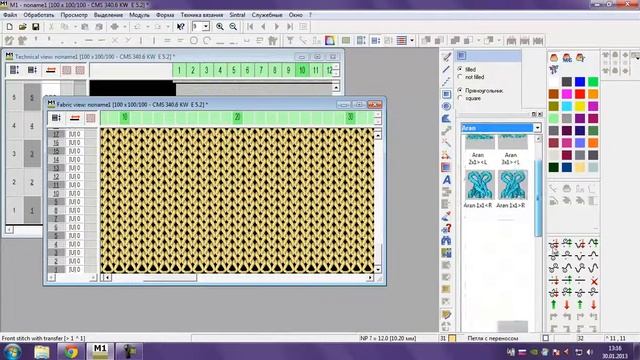Expand the dropdown arrow beside the striped rows toolbar icon

[x=412, y=40]
